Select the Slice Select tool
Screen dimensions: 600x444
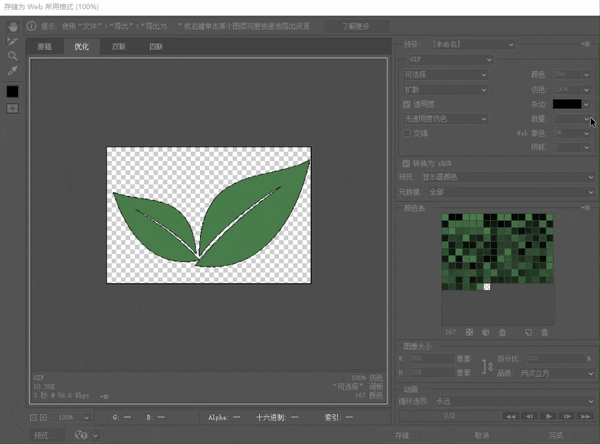[x=12, y=41]
